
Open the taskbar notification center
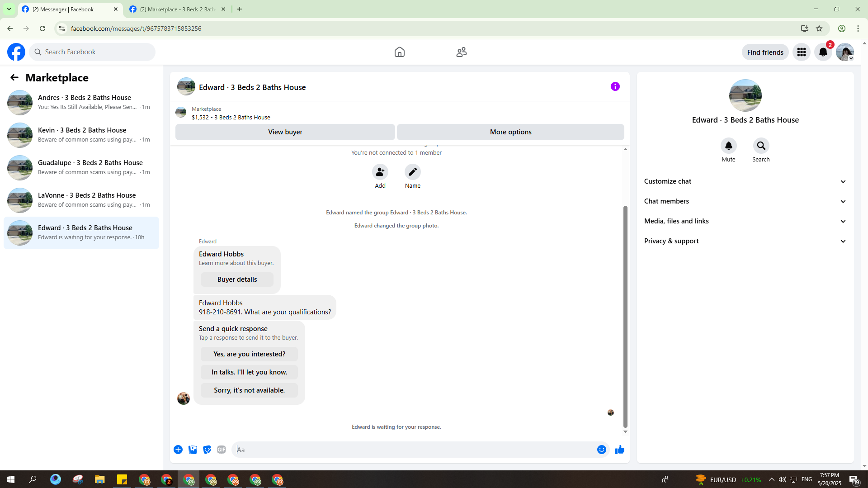[x=854, y=479]
